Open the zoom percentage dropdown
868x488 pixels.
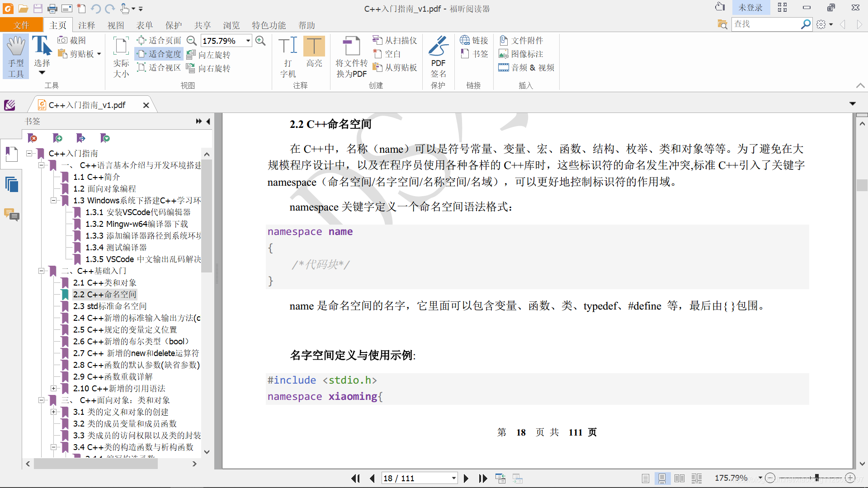click(x=248, y=41)
